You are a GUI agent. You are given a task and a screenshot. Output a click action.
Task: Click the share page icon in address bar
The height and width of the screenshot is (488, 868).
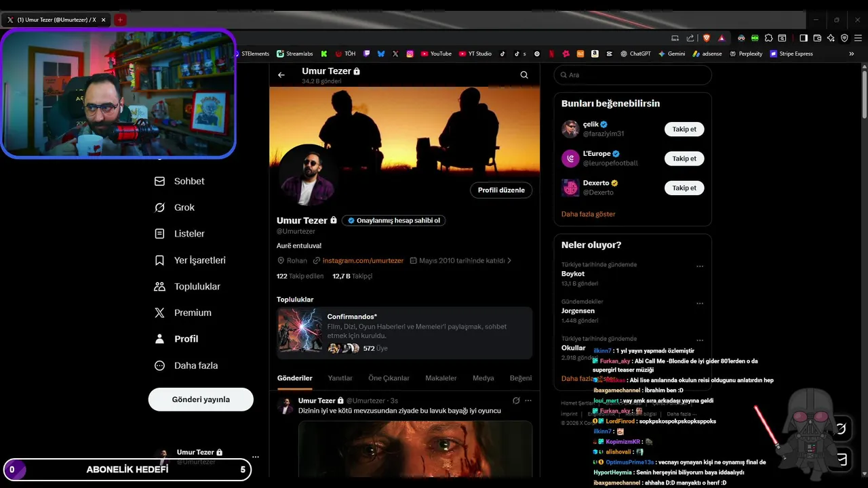pyautogui.click(x=690, y=38)
